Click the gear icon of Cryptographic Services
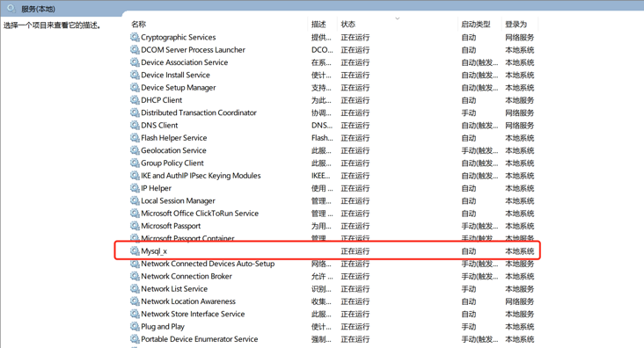 [135, 37]
